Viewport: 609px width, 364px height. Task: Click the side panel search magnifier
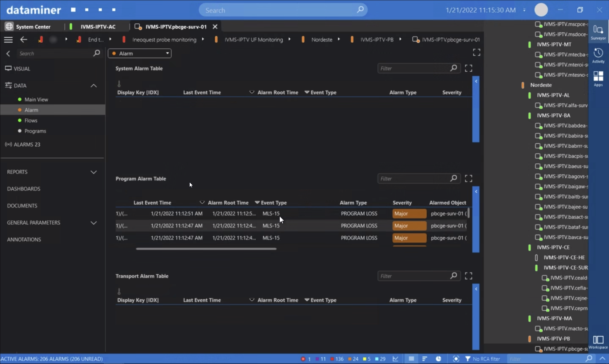coord(96,53)
